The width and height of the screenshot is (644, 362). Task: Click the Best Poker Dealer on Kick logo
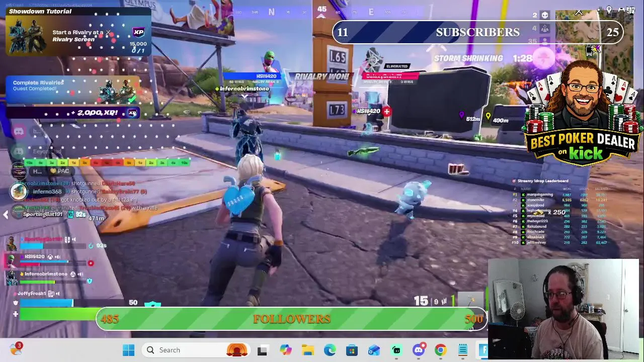[583, 113]
